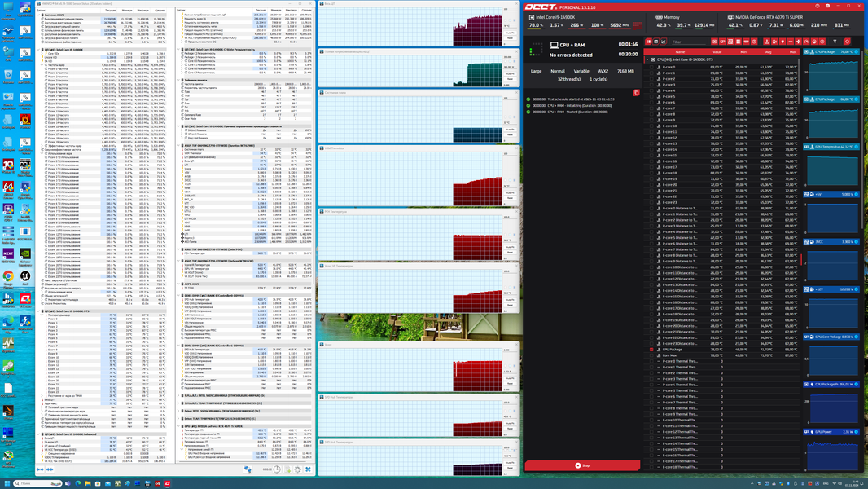Click the red clear-log icon above test log

(x=636, y=92)
